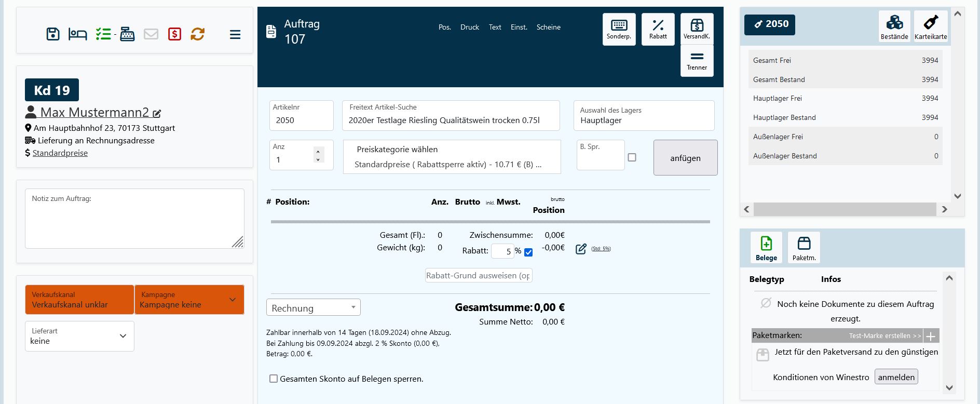Switch to the Druck tab

coord(469,27)
